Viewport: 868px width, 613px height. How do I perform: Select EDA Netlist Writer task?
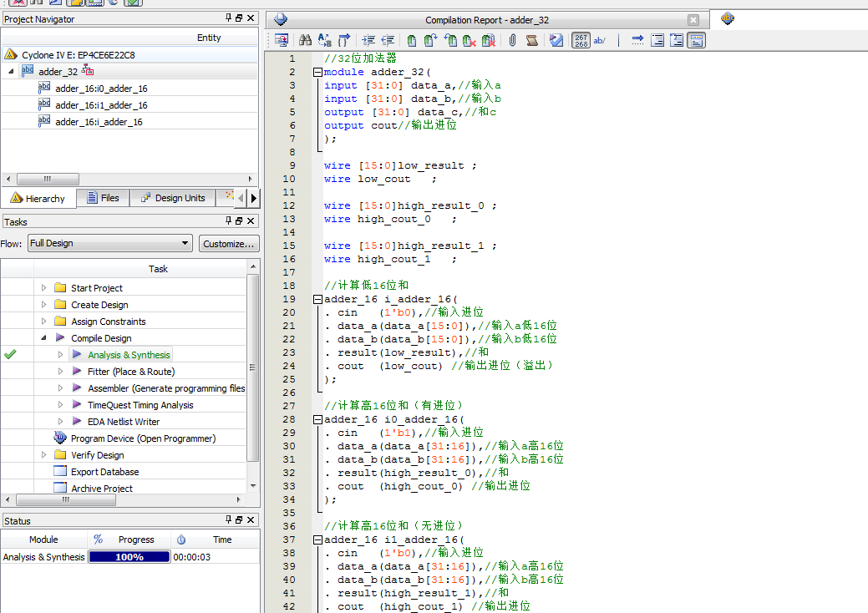coord(124,422)
